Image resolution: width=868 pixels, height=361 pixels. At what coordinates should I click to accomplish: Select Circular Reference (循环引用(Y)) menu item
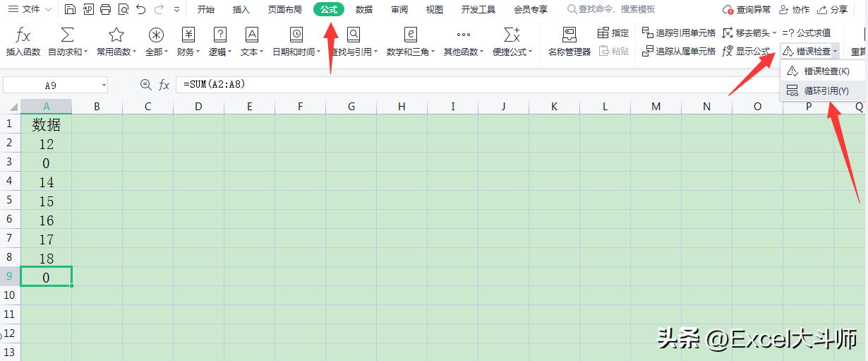click(x=824, y=90)
